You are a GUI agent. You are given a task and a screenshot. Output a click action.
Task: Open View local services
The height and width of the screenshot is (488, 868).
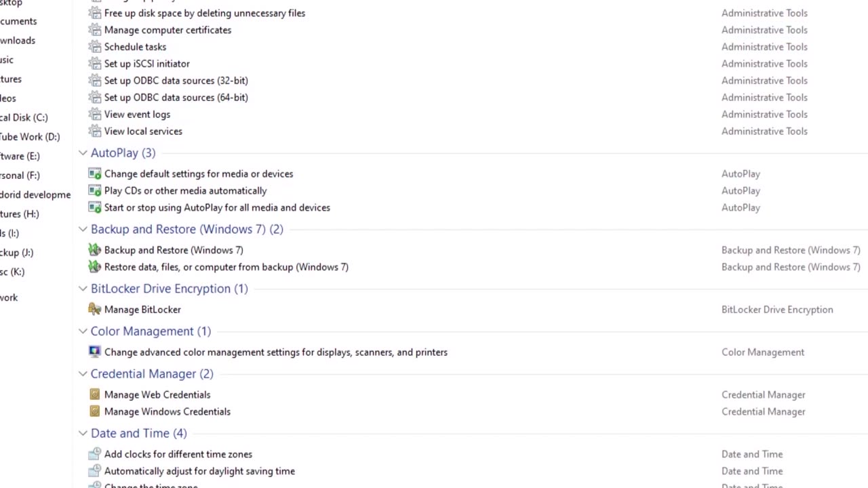click(143, 131)
